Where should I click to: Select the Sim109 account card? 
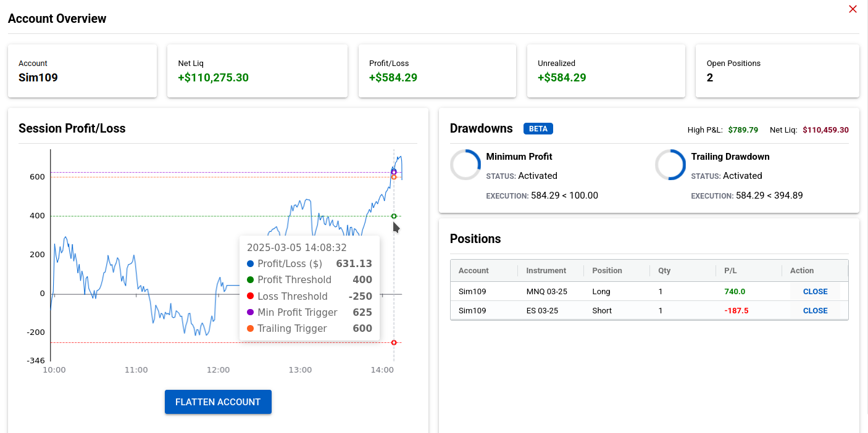(82, 70)
